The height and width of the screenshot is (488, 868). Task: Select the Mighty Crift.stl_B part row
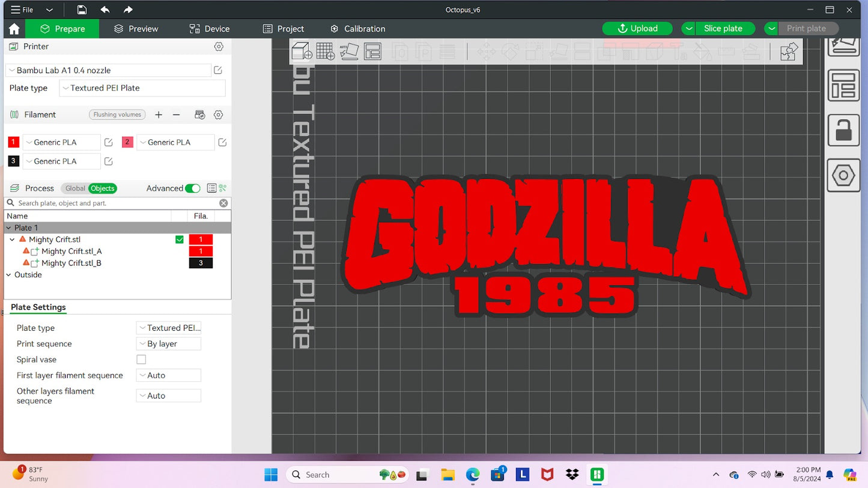117,263
